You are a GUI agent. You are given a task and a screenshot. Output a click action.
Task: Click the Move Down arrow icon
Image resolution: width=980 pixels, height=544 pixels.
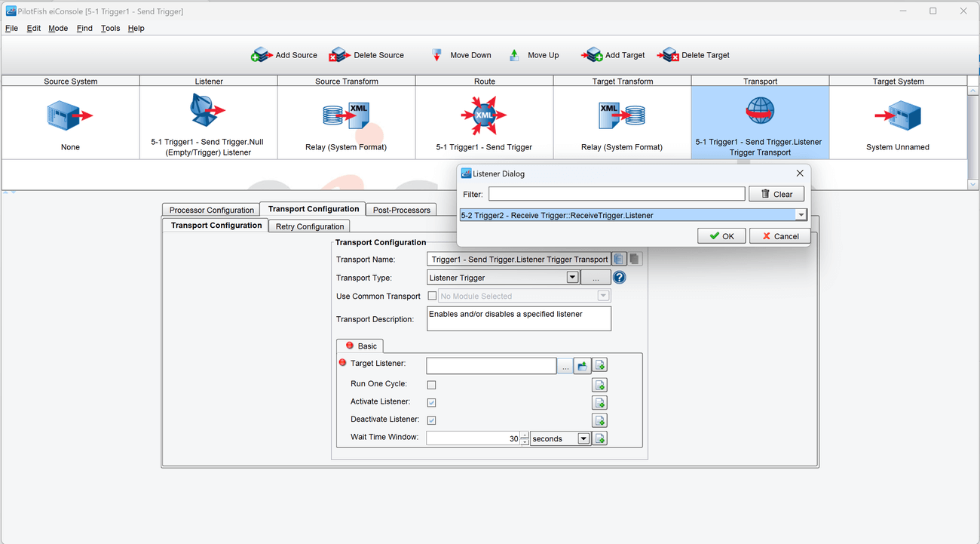pos(436,55)
